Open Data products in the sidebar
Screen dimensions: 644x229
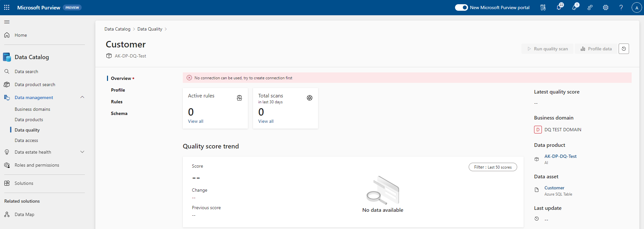tap(29, 120)
